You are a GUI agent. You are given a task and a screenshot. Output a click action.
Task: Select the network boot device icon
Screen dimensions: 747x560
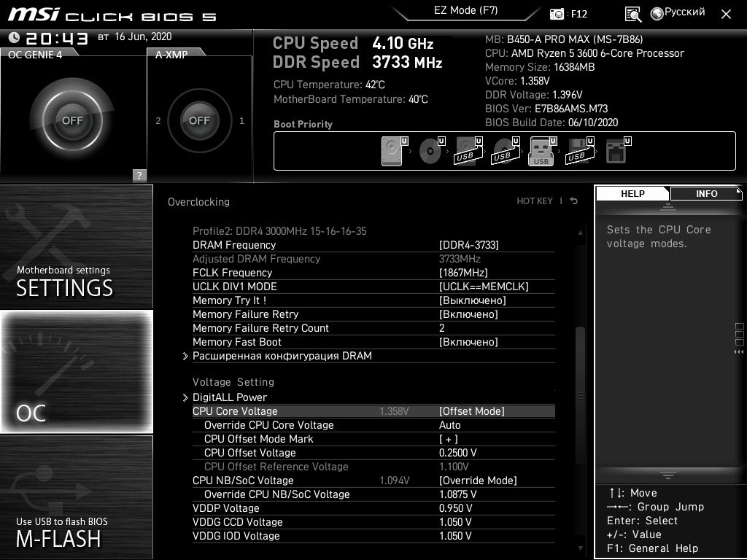coord(618,151)
